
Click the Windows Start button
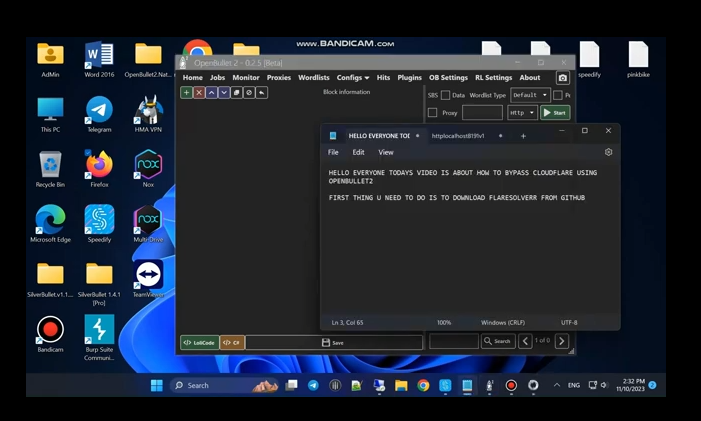tap(157, 385)
